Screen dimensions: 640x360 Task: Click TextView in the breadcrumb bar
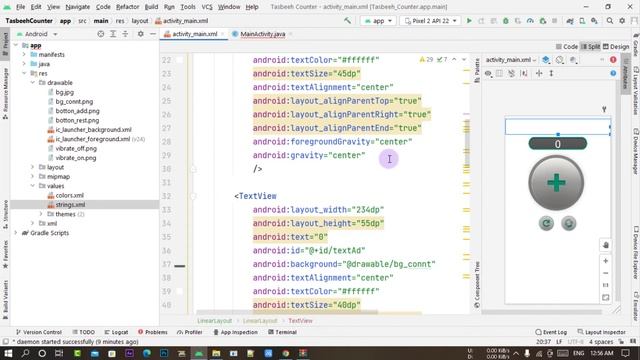click(300, 321)
